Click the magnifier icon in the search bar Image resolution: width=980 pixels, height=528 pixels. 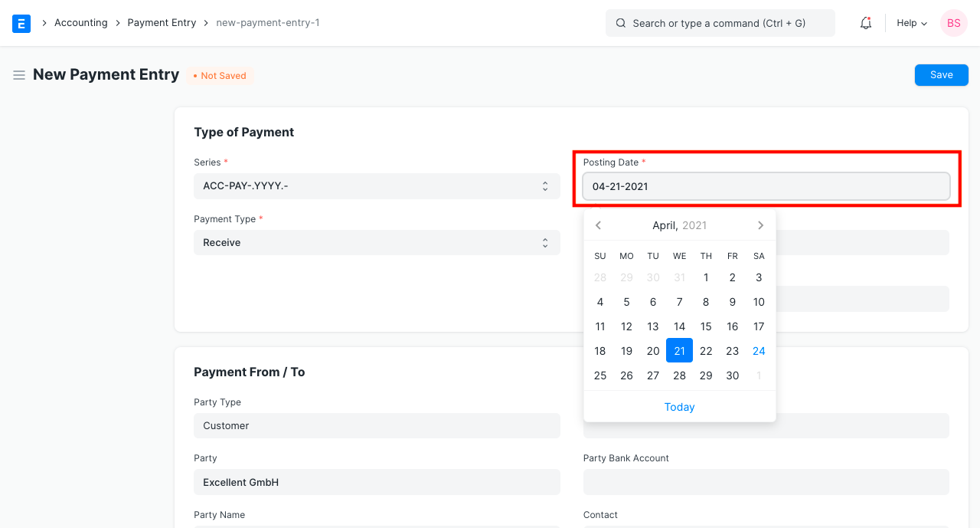coord(621,23)
